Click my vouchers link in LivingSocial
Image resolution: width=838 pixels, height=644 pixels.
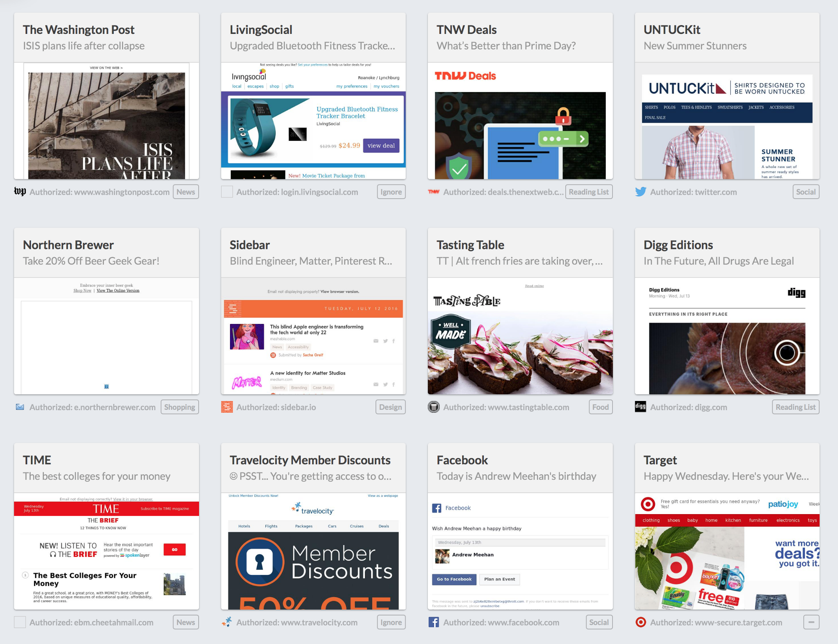click(386, 86)
